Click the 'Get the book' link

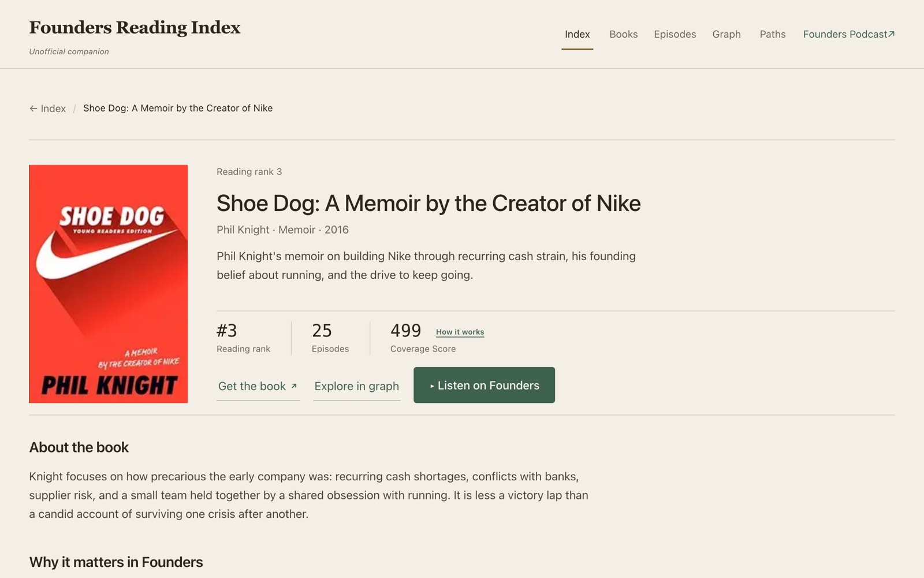(x=258, y=386)
